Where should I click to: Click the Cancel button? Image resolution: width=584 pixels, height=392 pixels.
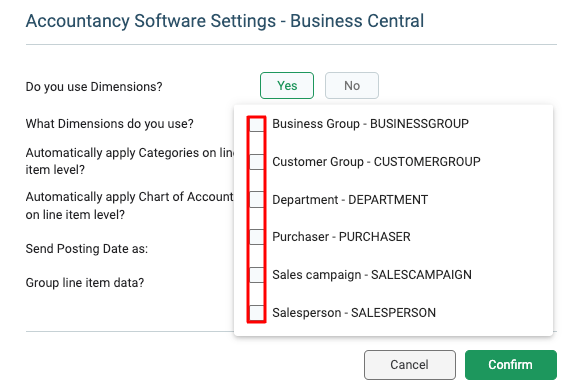(x=410, y=365)
